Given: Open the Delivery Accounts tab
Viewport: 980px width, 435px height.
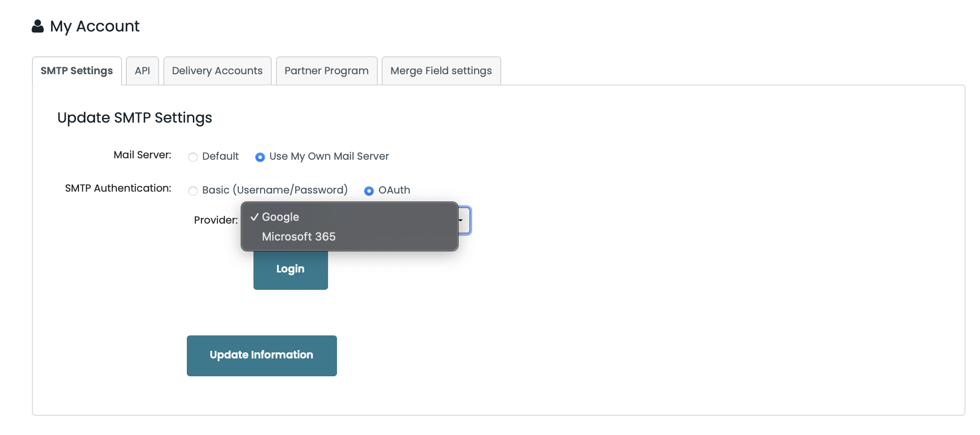Looking at the screenshot, I should (x=217, y=70).
